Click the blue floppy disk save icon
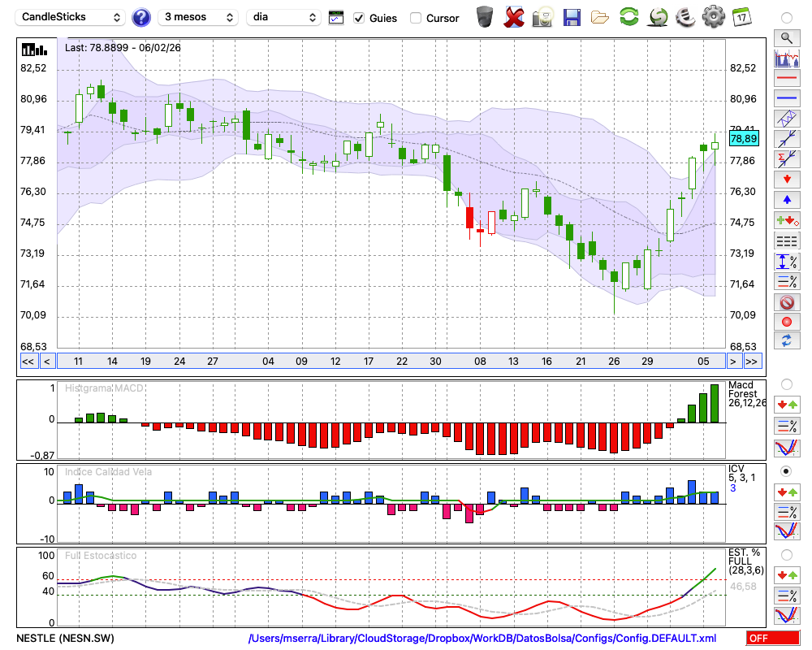 click(572, 17)
